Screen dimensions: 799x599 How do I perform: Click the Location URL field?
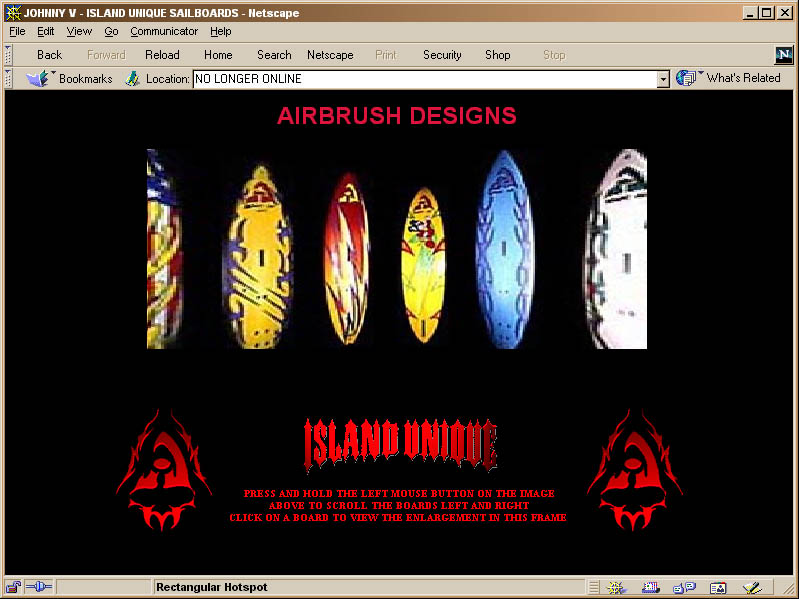425,79
